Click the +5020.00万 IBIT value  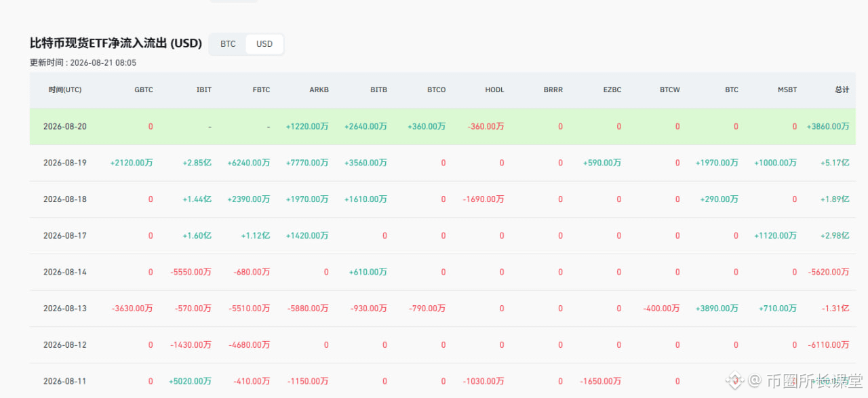[191, 382]
